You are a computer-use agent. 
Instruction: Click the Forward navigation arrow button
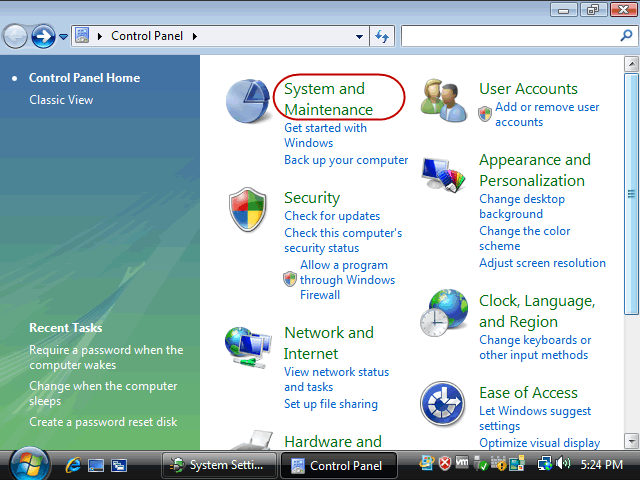tap(43, 37)
